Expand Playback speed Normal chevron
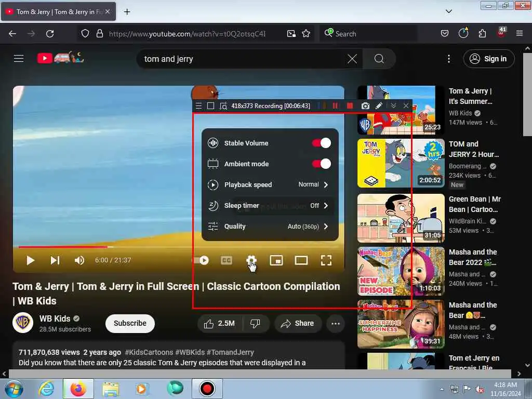Image resolution: width=532 pixels, height=399 pixels. [326, 184]
